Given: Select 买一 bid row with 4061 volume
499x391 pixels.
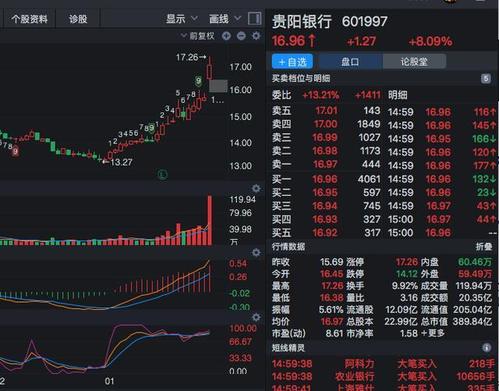Looking at the screenshot, I should pos(326,179).
